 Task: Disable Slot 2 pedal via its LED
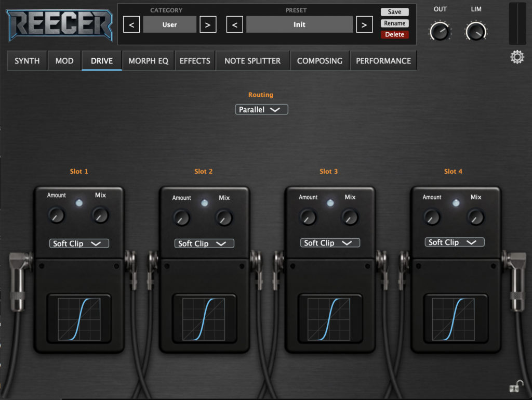pyautogui.click(x=204, y=203)
